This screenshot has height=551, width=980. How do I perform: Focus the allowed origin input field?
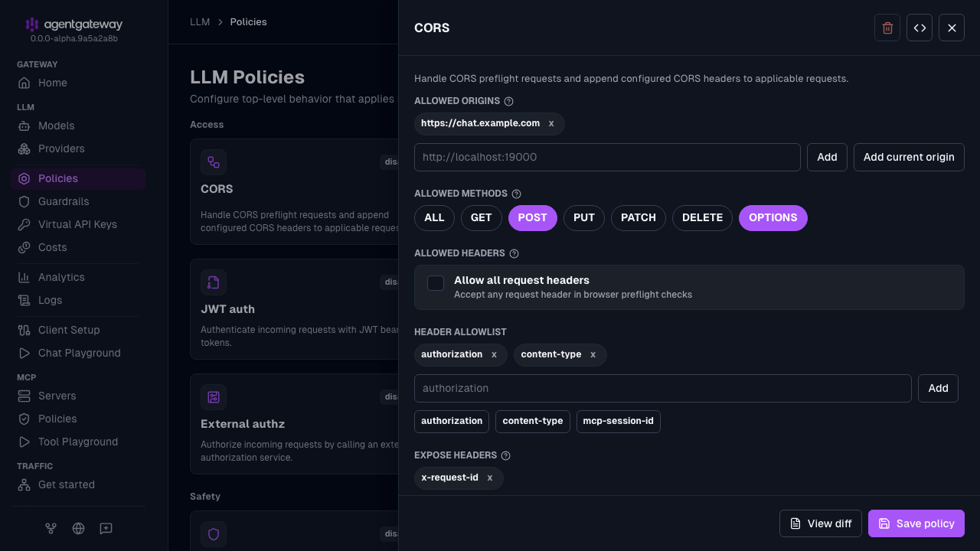pyautogui.click(x=607, y=157)
